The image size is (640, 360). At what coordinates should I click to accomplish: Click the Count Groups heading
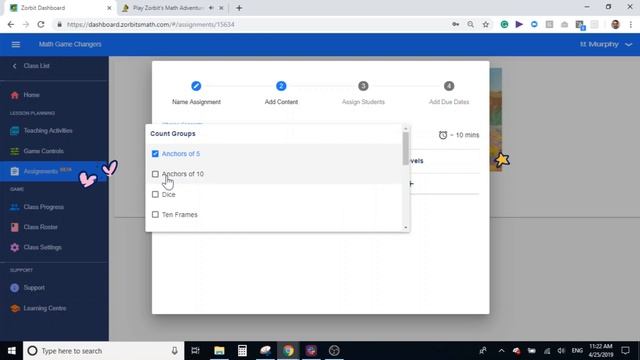(x=173, y=134)
